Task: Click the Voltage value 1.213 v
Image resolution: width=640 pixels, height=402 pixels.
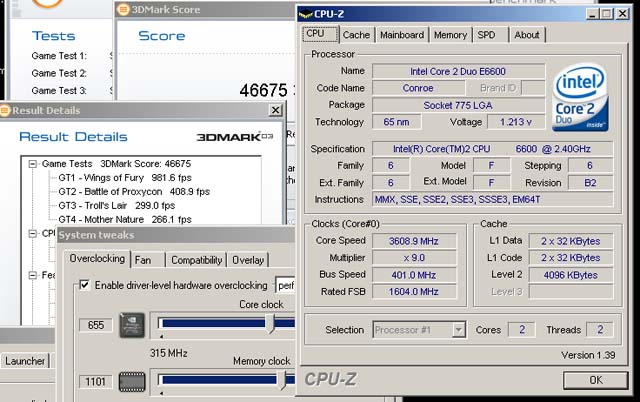Action: click(x=516, y=122)
